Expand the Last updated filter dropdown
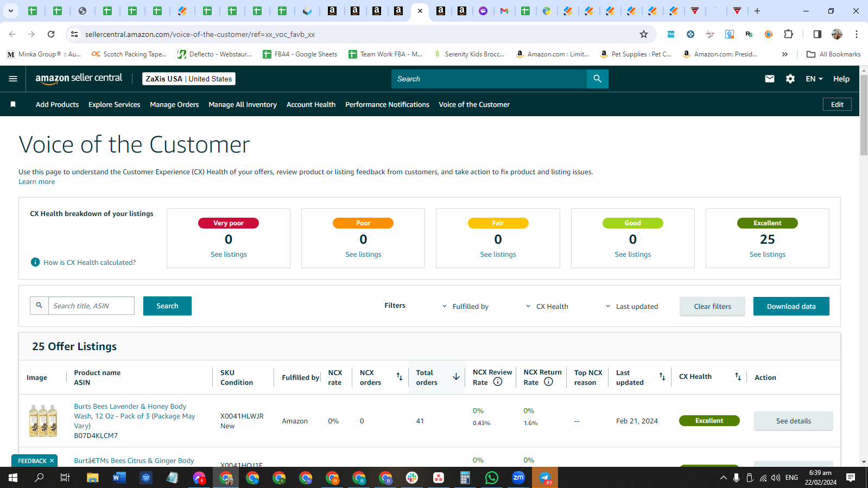The height and width of the screenshot is (488, 868). 631,306
